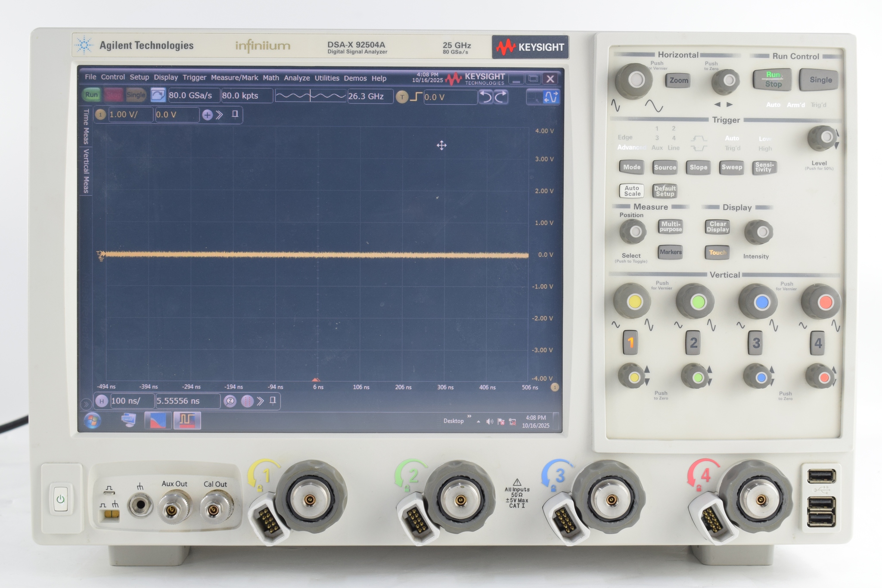The width and height of the screenshot is (882, 588).
Task: Toggle channel 1 with its yellow badge
Action: coord(100,115)
